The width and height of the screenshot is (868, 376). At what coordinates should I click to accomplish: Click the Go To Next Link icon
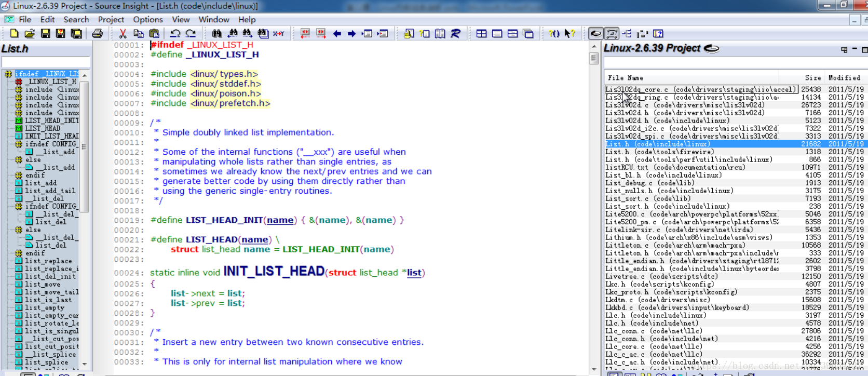point(321,34)
